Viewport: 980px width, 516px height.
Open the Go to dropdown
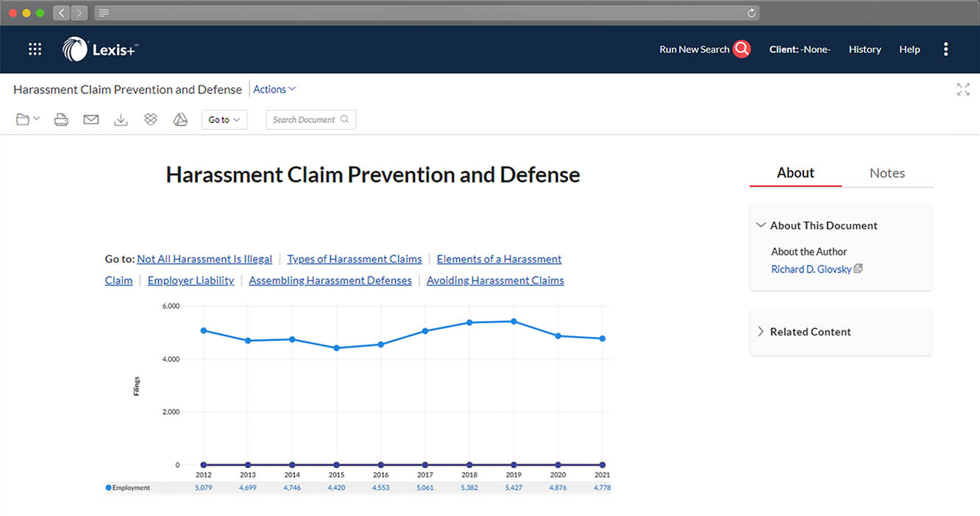[224, 120]
